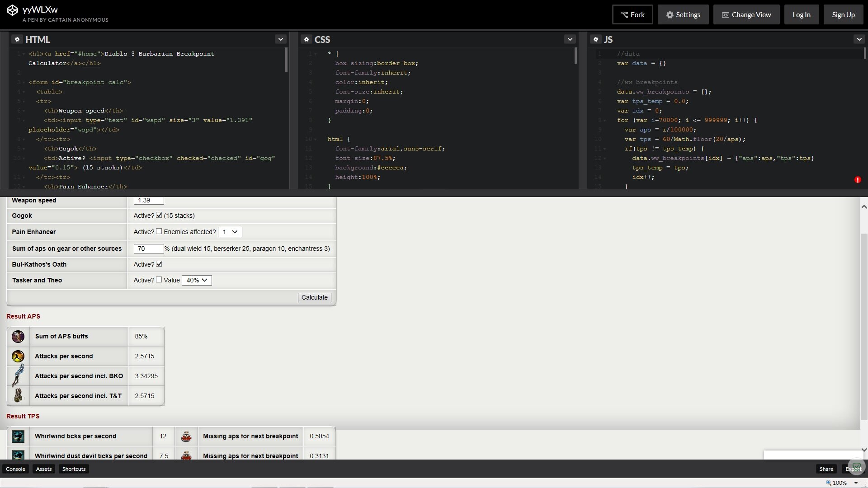
Task: Click the CSS editor scrollbar thumb
Action: 576,56
